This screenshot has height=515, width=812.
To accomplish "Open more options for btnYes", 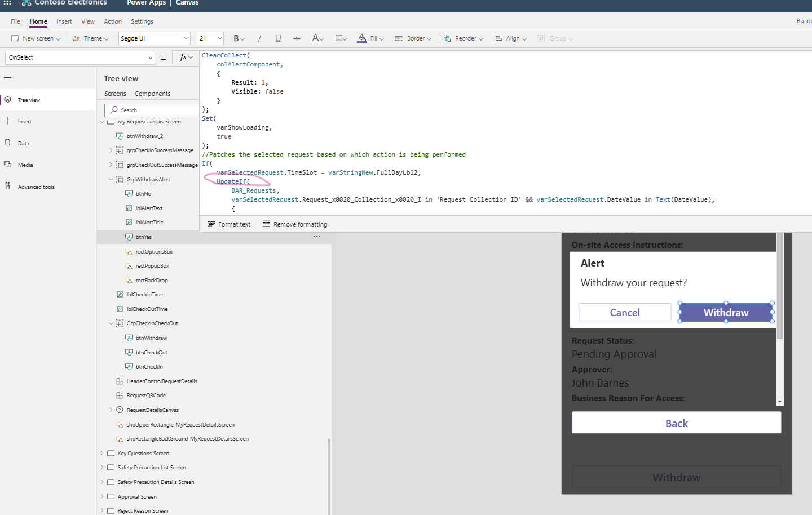I will [317, 237].
